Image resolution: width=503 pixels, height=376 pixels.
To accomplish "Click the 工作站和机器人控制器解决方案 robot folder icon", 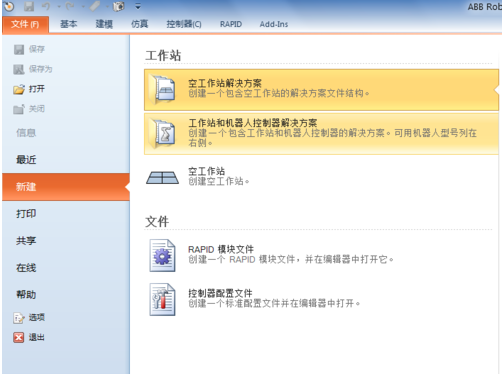I will [x=163, y=133].
